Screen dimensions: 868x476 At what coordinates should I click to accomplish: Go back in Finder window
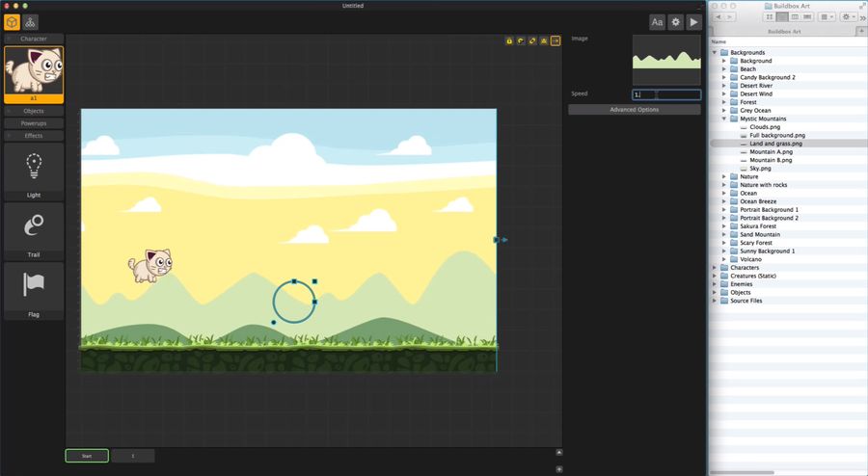tap(719, 17)
